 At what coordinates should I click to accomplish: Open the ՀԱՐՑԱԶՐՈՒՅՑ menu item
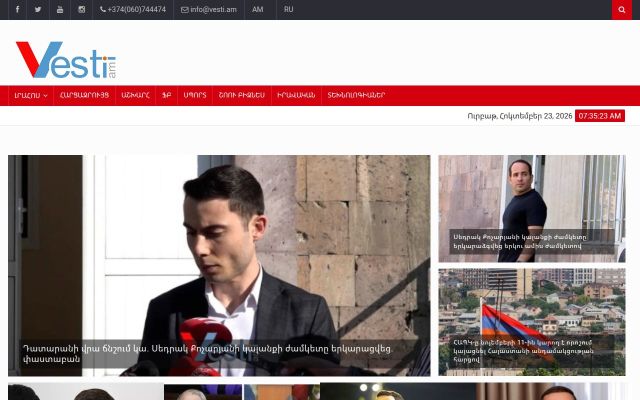click(84, 96)
